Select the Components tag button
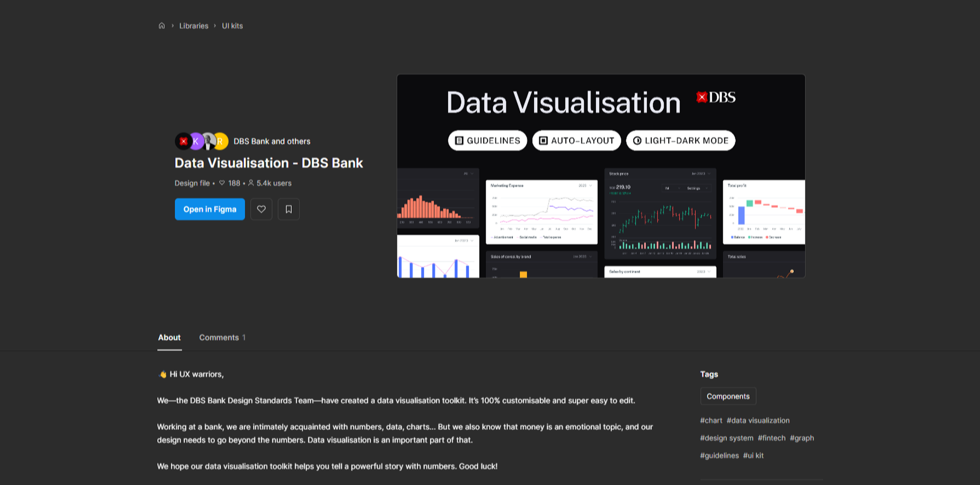 click(728, 396)
